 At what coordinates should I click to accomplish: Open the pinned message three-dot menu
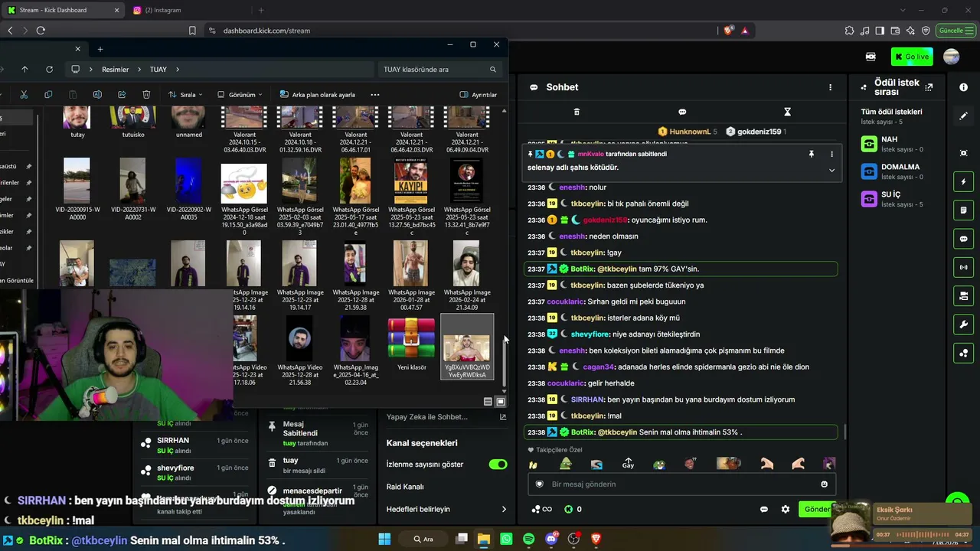[x=831, y=154]
